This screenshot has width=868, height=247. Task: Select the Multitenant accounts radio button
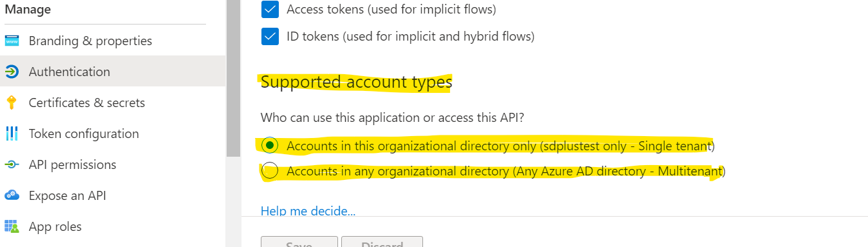[x=270, y=171]
